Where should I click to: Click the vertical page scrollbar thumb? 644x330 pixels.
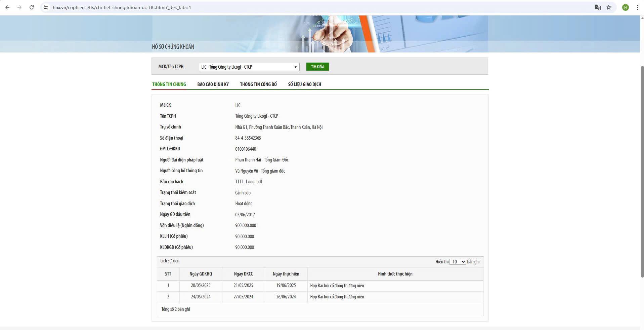pyautogui.click(x=642, y=172)
